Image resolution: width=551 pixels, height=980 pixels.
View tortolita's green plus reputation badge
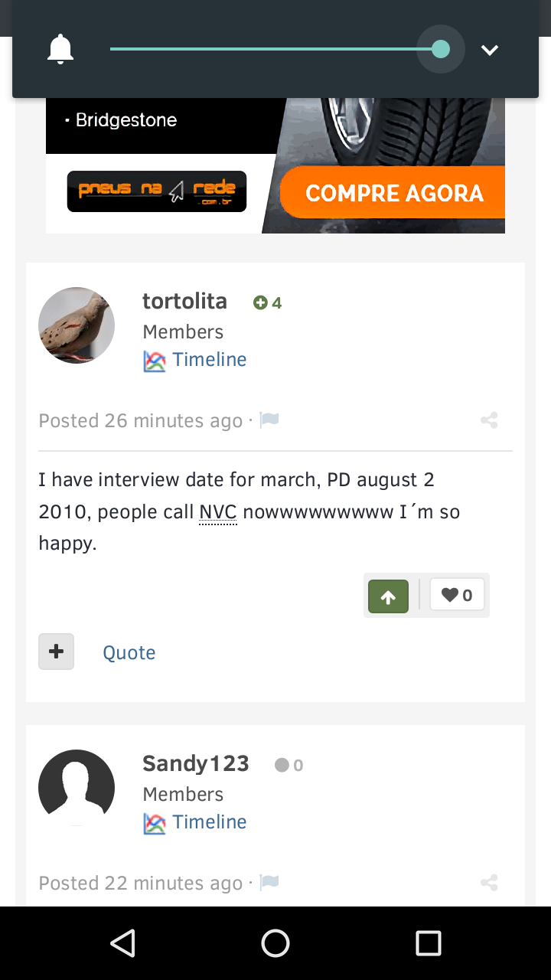click(267, 303)
